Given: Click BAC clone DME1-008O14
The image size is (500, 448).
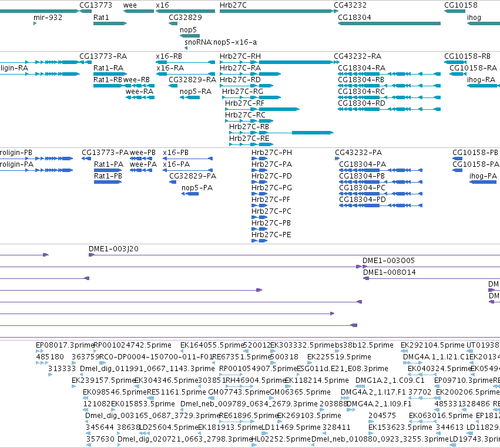Looking at the screenshot, I should tap(390, 273).
